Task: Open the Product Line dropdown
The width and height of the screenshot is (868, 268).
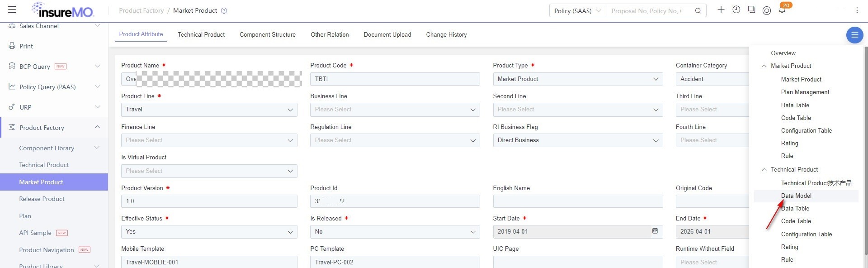Action: (209, 110)
